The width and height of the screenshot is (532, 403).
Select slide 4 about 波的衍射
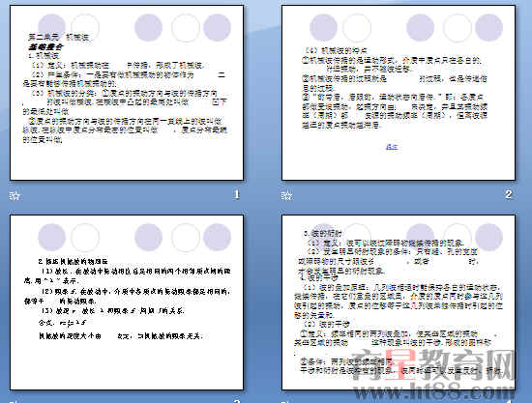(x=399, y=302)
